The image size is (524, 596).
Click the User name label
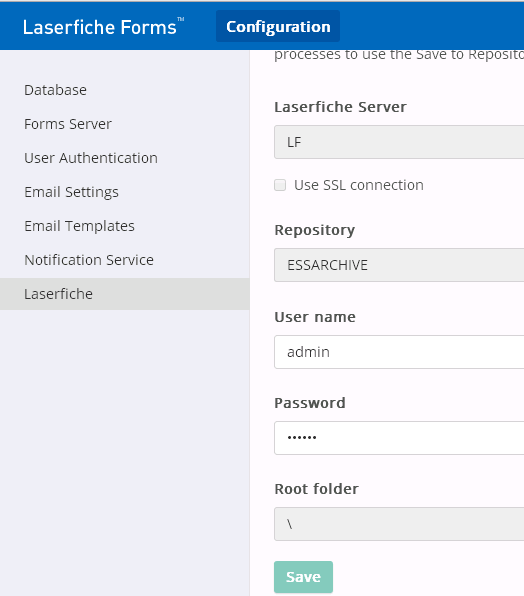[x=315, y=317]
